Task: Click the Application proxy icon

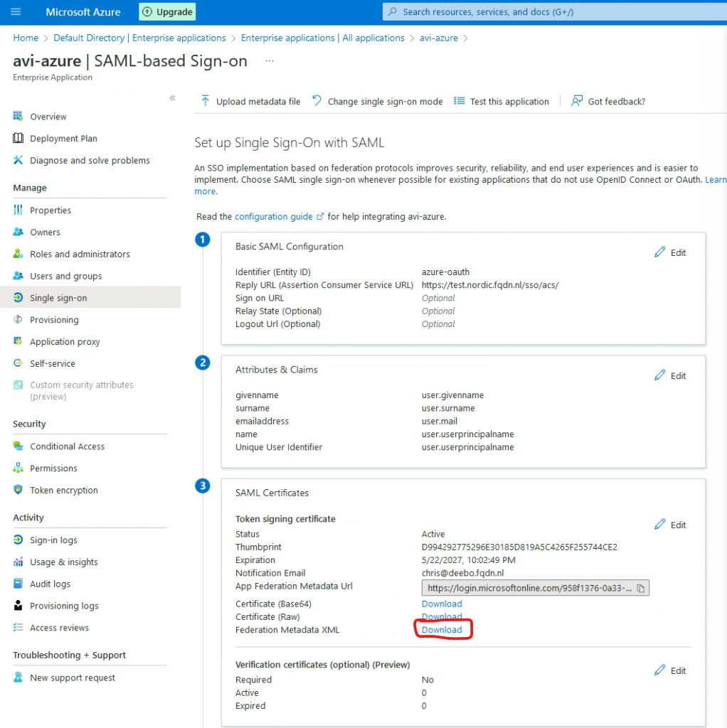Action: click(18, 341)
